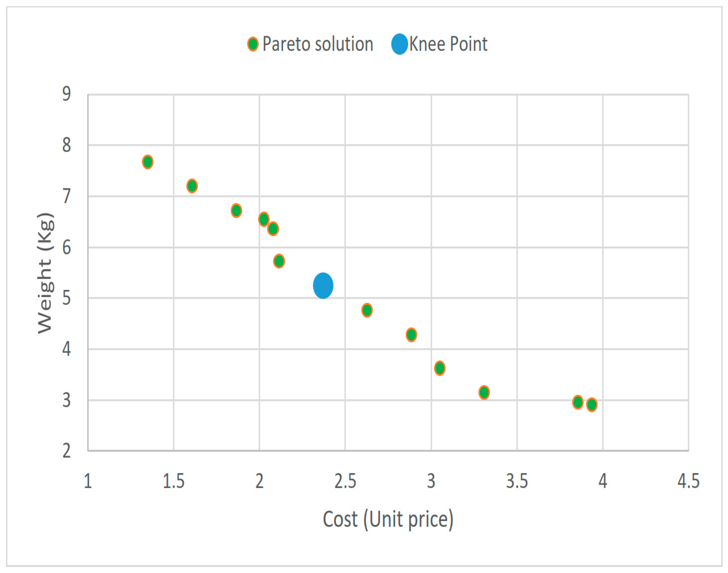This screenshot has width=728, height=573.
Task: Click the leftmost Pareto point, highest weight
Action: coord(148,162)
